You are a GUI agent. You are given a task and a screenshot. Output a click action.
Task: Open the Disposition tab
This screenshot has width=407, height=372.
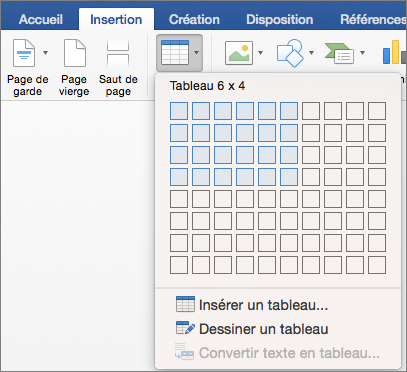(x=279, y=19)
